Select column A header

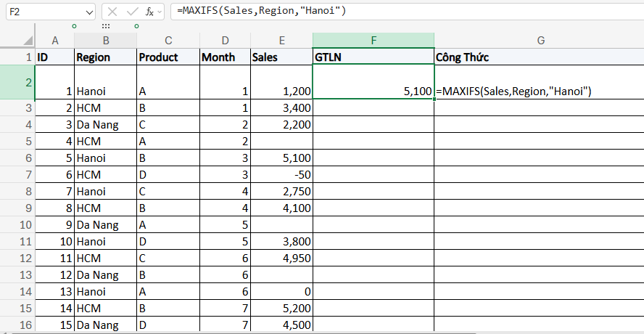coord(54,41)
